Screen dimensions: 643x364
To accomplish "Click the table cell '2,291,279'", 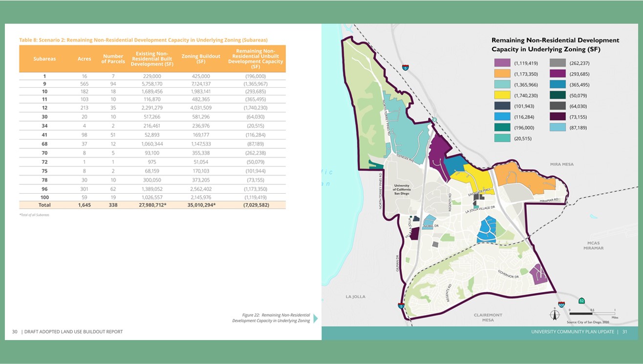I will pos(151,107).
